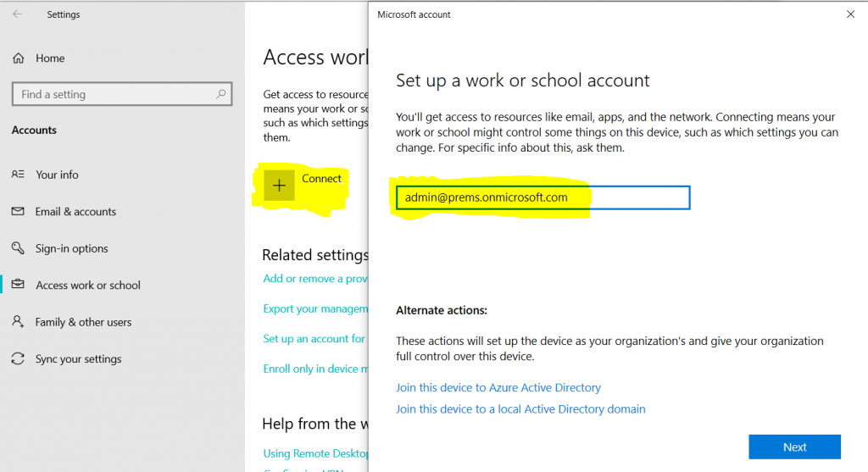Image resolution: width=868 pixels, height=472 pixels.
Task: Click Join this device to Azure Active Directory
Action: point(498,387)
